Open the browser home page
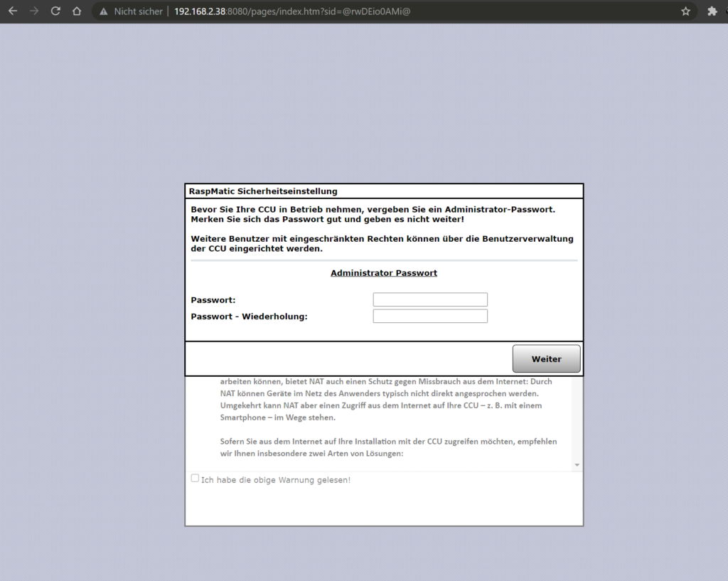Viewport: 728px width, 581px height. pos(77,11)
